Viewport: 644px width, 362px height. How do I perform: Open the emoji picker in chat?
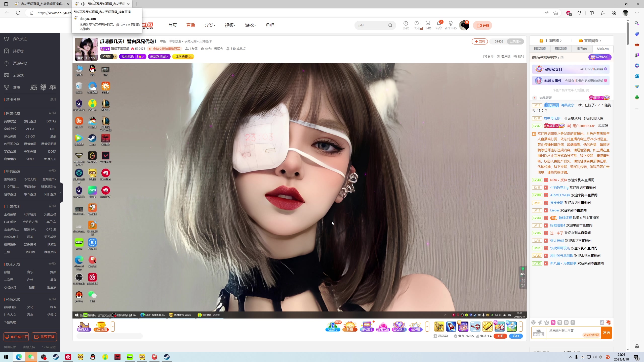(533, 323)
